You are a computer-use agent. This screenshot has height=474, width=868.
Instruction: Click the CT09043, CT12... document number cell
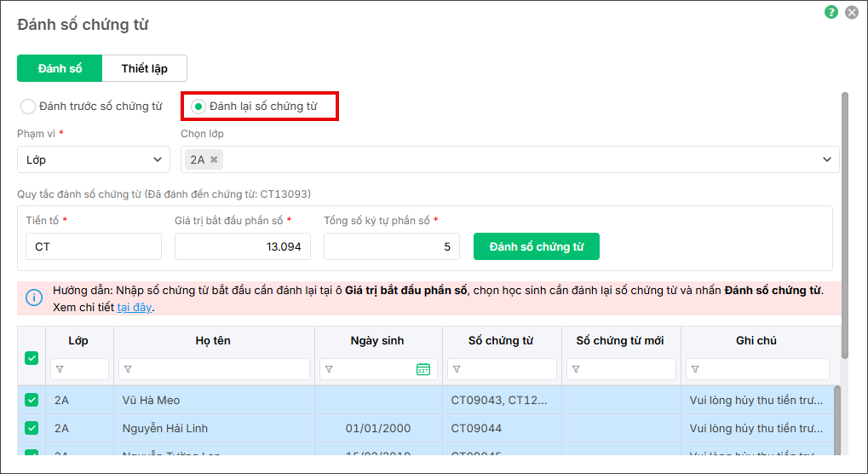[x=502, y=400]
